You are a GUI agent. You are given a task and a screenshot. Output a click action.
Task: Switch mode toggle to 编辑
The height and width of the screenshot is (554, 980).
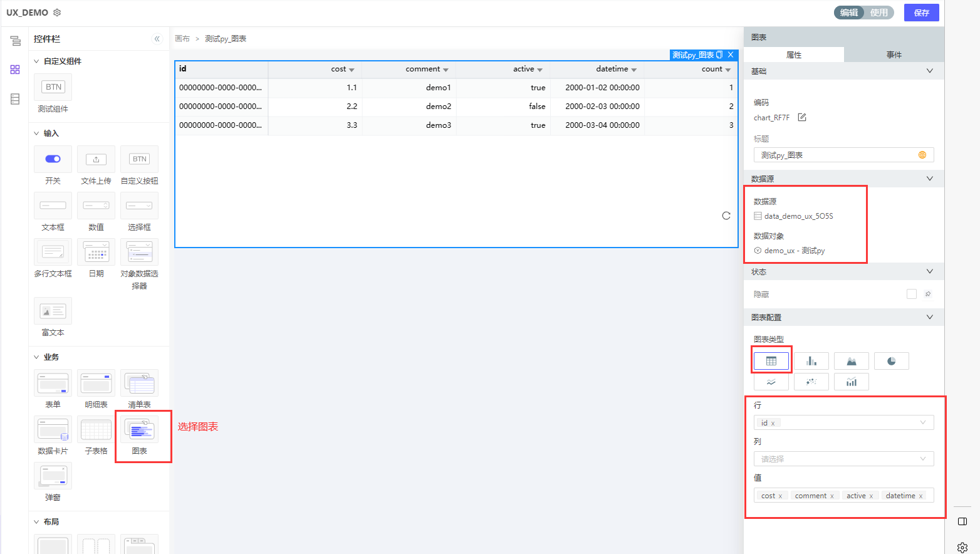tap(849, 13)
